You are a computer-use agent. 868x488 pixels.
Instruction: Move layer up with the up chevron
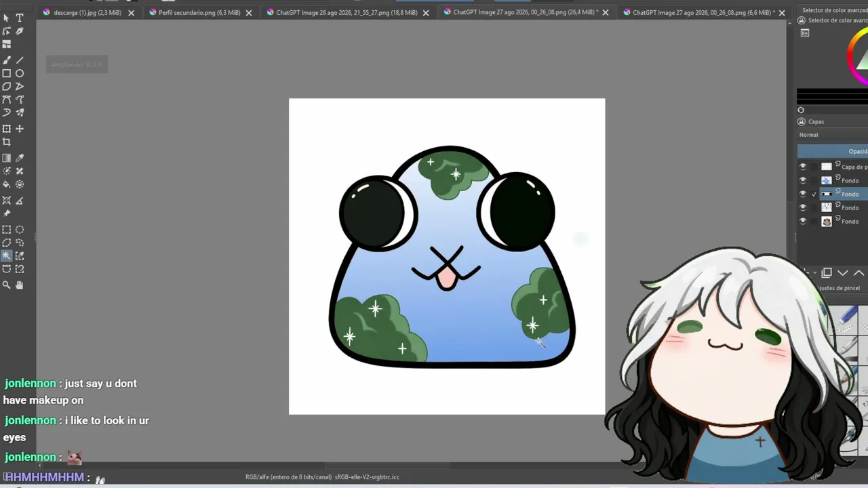[x=859, y=272]
